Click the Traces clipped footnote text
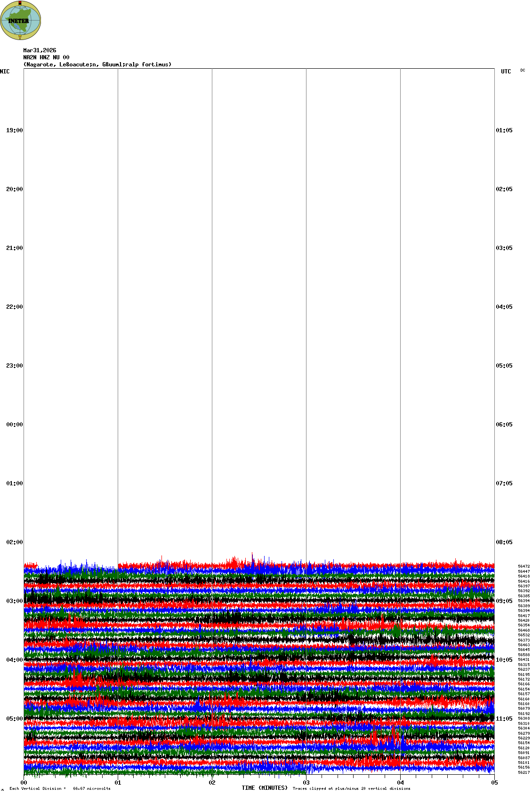This screenshot has width=532, height=795. (x=351, y=788)
